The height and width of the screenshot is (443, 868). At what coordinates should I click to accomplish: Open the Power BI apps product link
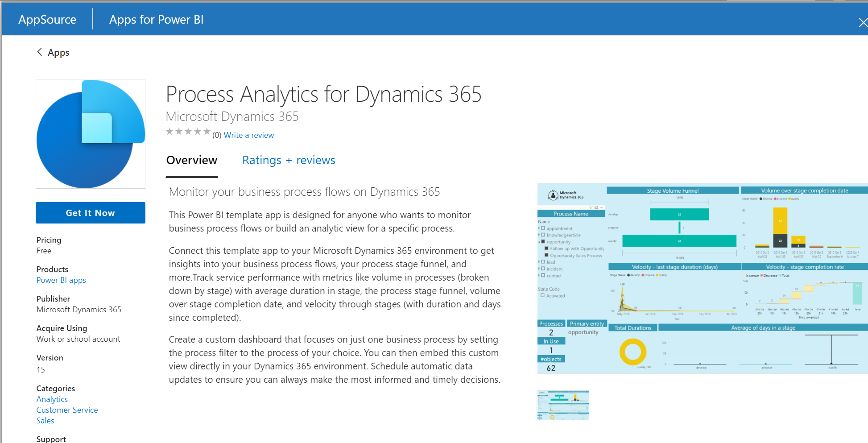[61, 280]
